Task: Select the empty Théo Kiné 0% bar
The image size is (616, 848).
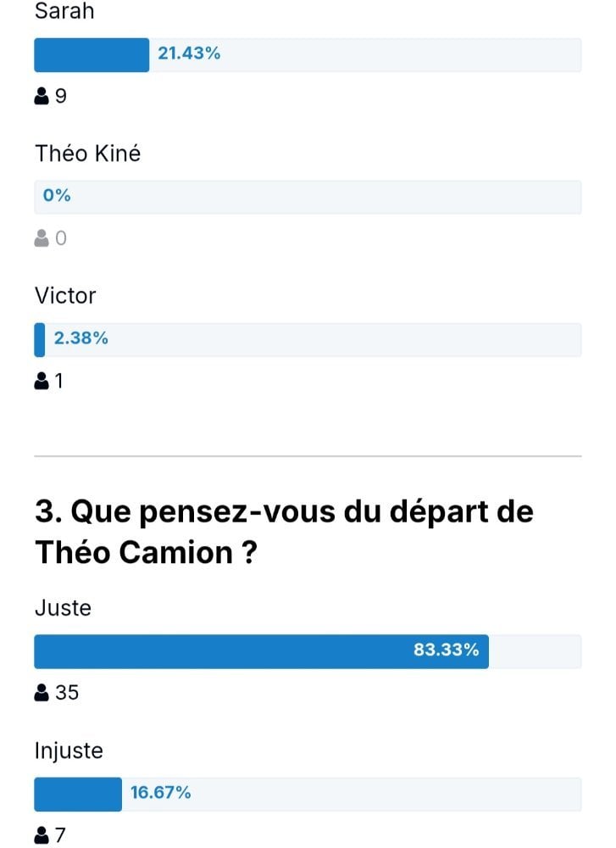Action: [x=308, y=197]
